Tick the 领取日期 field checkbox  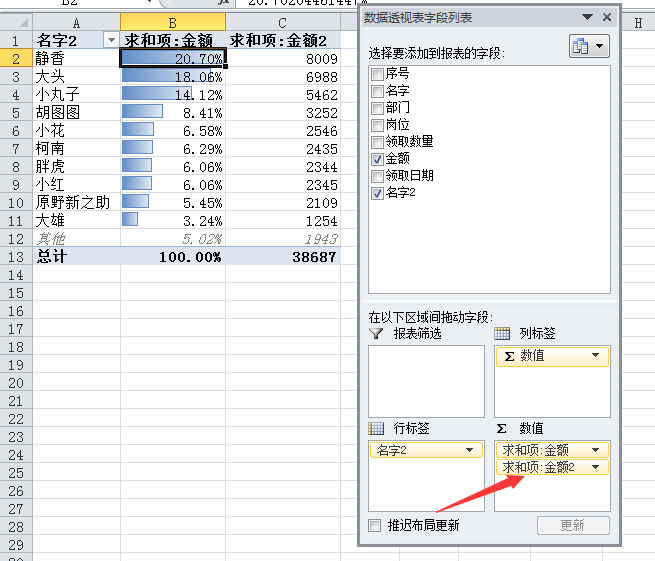pyautogui.click(x=377, y=176)
